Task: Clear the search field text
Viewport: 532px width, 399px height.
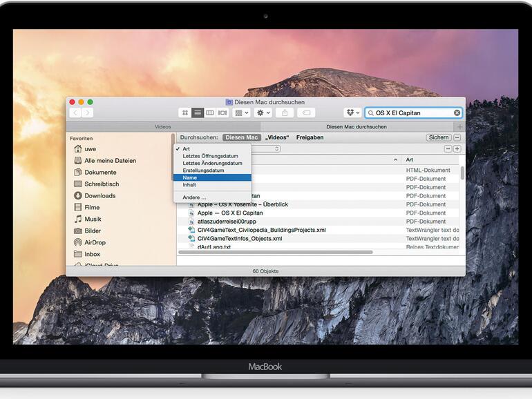Action: pos(457,113)
